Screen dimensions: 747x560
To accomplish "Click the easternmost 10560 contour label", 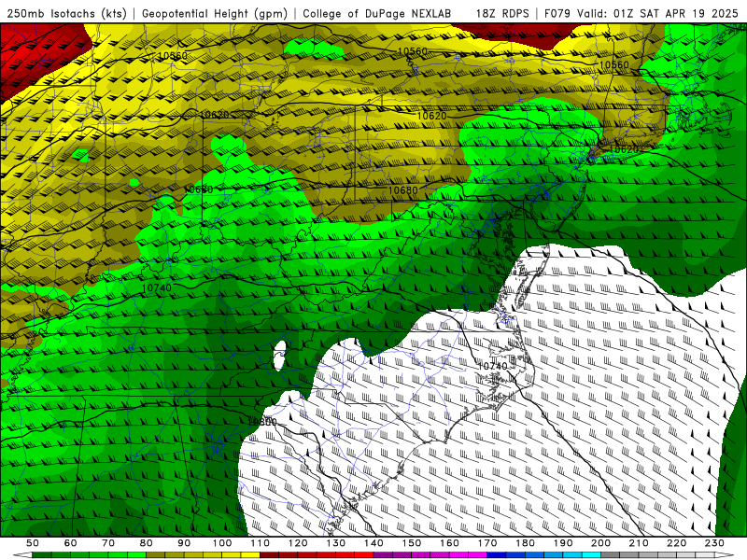I will point(614,64).
